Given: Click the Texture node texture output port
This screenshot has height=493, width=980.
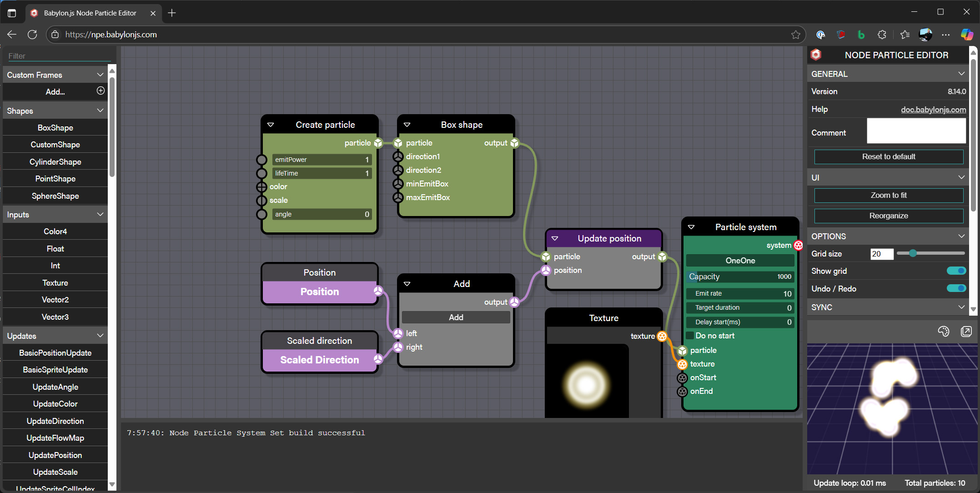Looking at the screenshot, I should click(x=662, y=336).
